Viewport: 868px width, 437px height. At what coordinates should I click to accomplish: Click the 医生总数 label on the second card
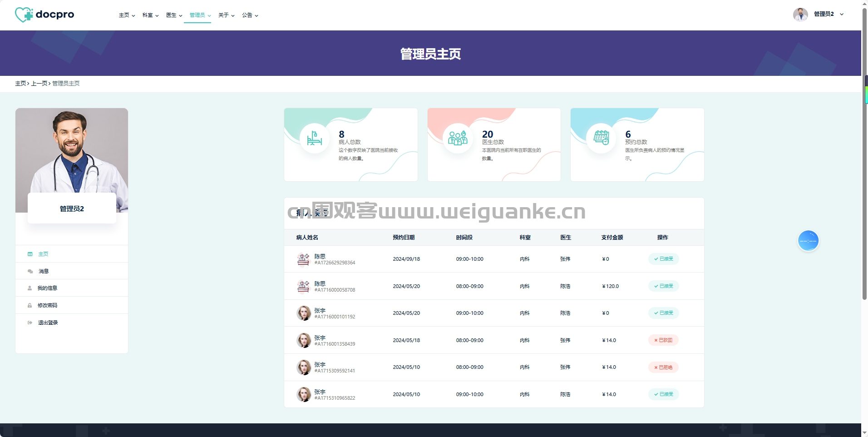[493, 142]
